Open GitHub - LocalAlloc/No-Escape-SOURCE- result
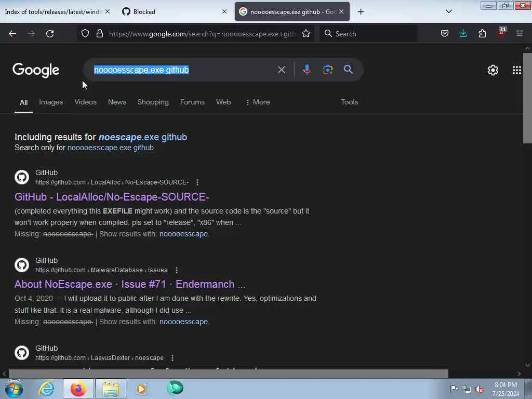This screenshot has height=399, width=532. [x=112, y=197]
